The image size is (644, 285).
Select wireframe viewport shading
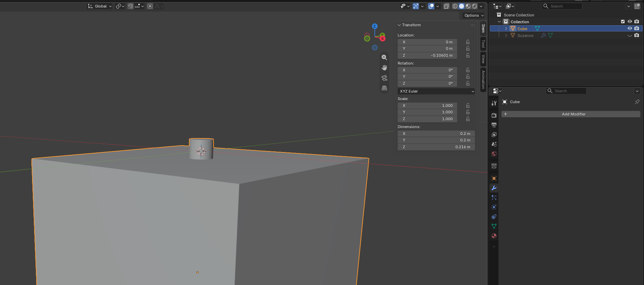coord(455,6)
